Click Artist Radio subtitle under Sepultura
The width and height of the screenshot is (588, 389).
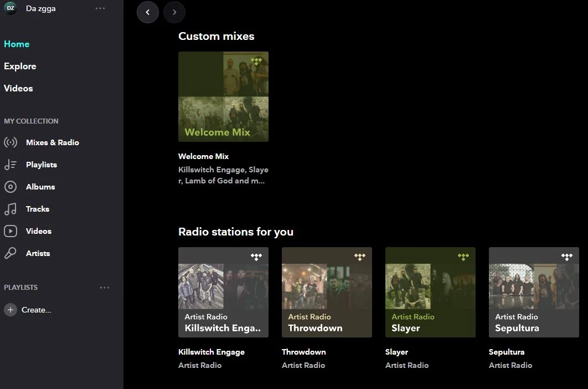coord(510,365)
